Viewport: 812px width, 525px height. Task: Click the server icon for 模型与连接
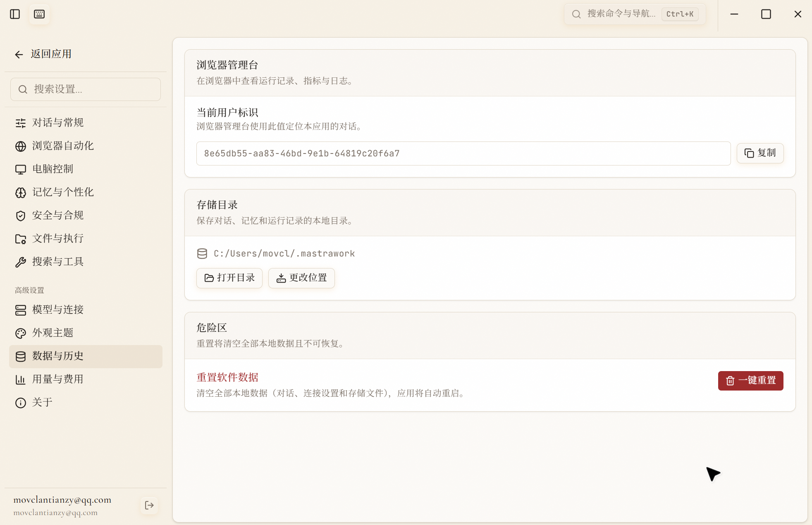coord(21,310)
